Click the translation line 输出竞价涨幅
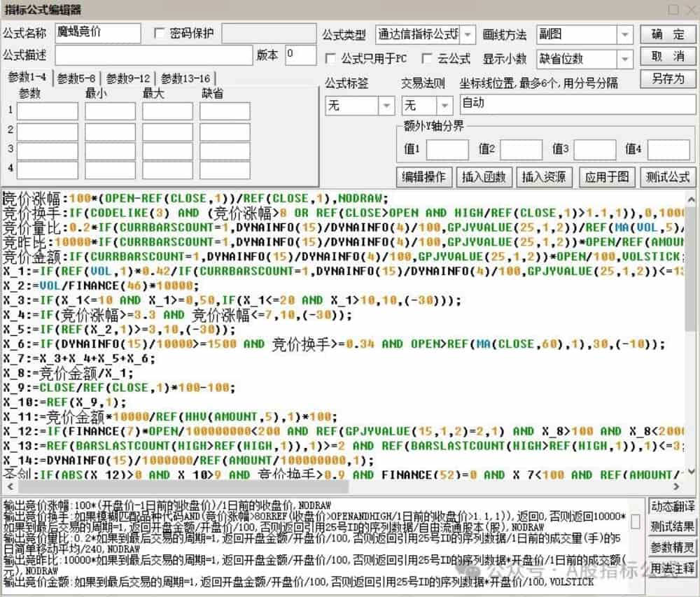 tap(167, 505)
